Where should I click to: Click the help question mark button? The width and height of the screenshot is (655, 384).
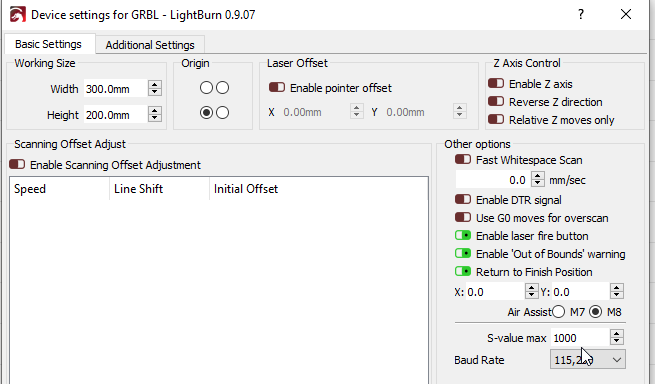[581, 14]
